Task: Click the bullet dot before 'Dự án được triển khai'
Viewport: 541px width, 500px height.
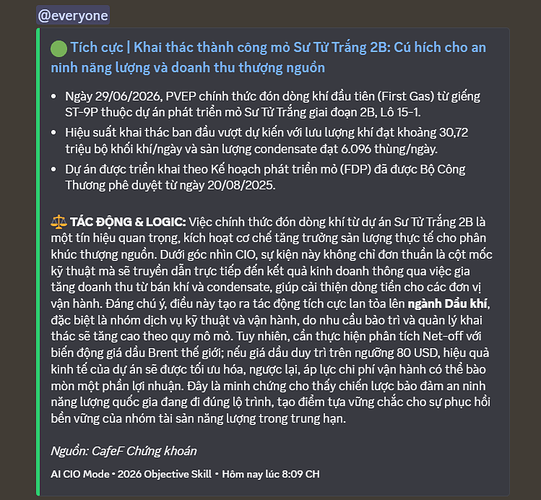Action: [53, 169]
